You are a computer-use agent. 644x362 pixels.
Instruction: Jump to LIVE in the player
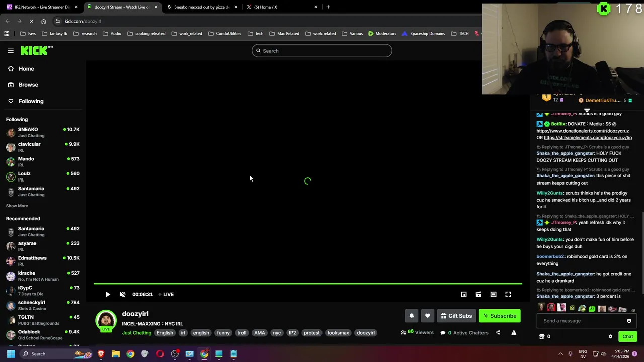[166, 294]
